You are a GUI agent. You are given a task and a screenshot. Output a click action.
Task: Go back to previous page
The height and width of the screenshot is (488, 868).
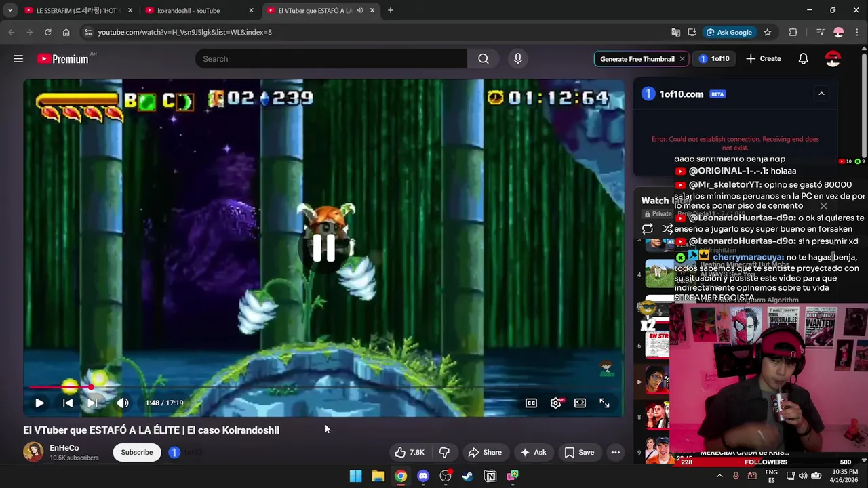(11, 32)
